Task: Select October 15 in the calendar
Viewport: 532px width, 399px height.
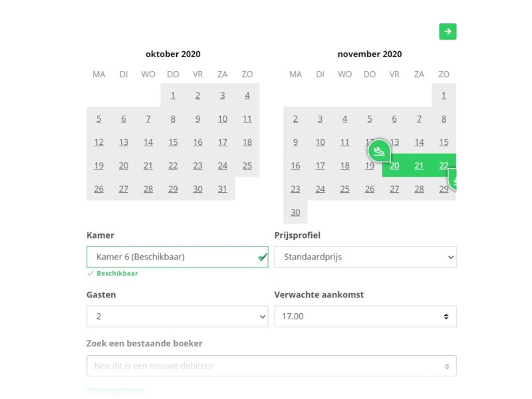Action: pos(173,142)
